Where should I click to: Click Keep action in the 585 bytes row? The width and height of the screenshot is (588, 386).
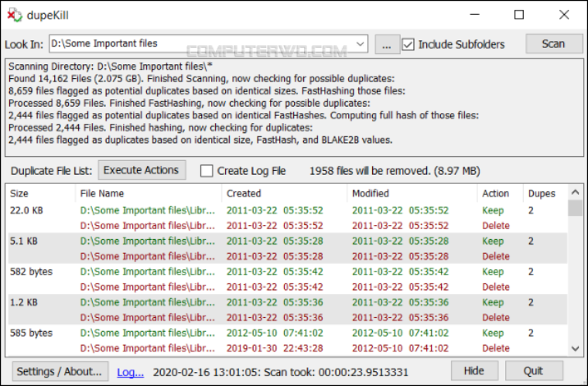(493, 333)
